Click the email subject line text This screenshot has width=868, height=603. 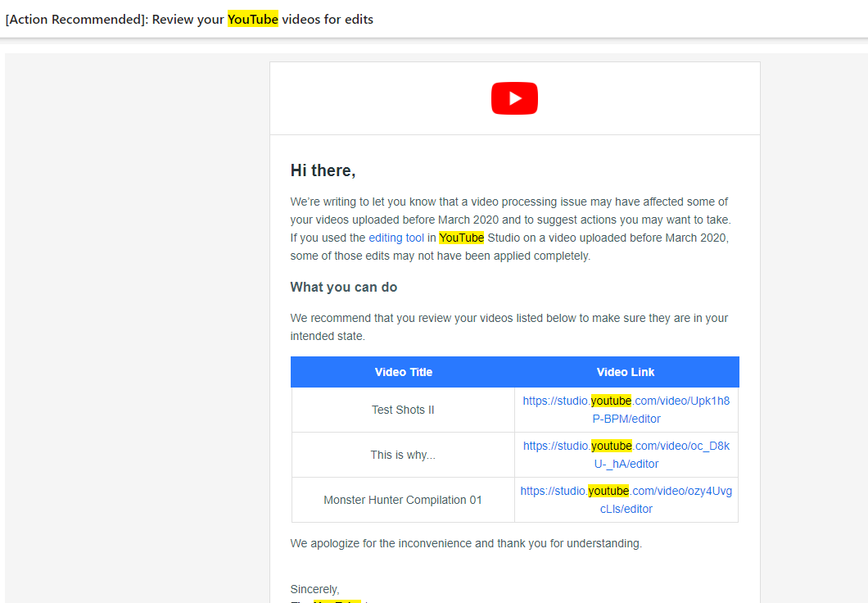[x=189, y=20]
